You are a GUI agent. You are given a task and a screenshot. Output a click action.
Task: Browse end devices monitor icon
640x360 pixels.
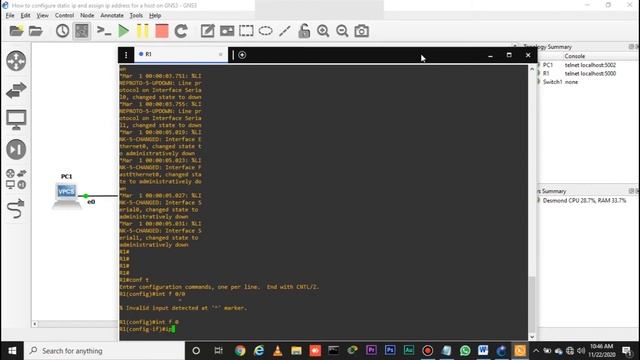(x=16, y=120)
